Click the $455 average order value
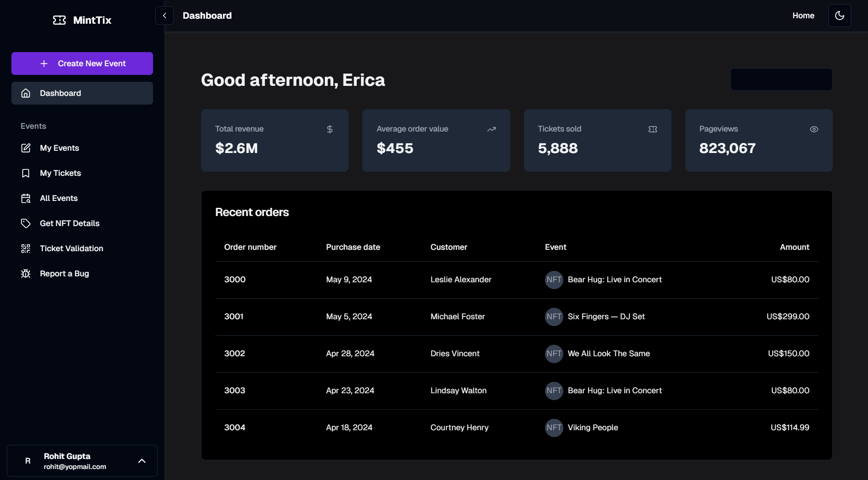868x480 pixels. pos(395,148)
